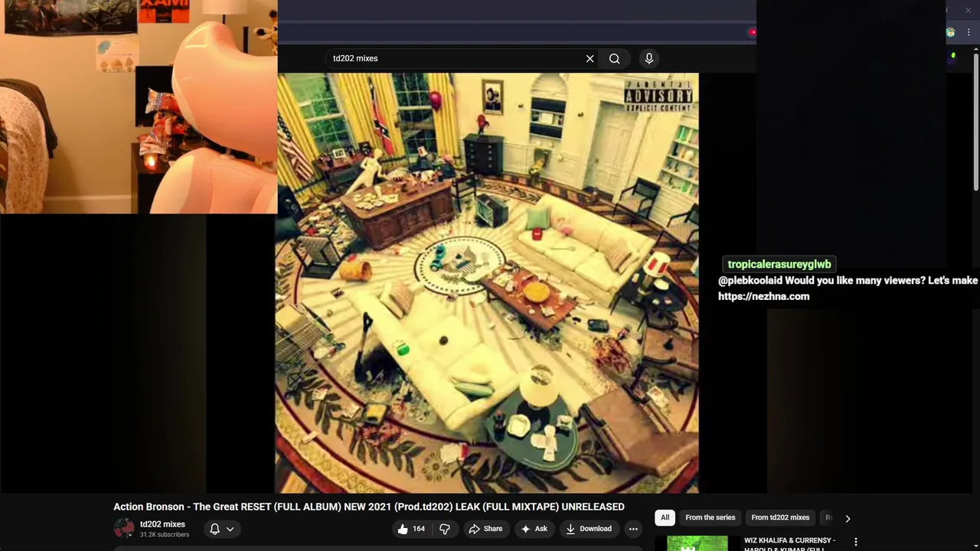Share the video
The width and height of the screenshot is (980, 551).
(485, 529)
